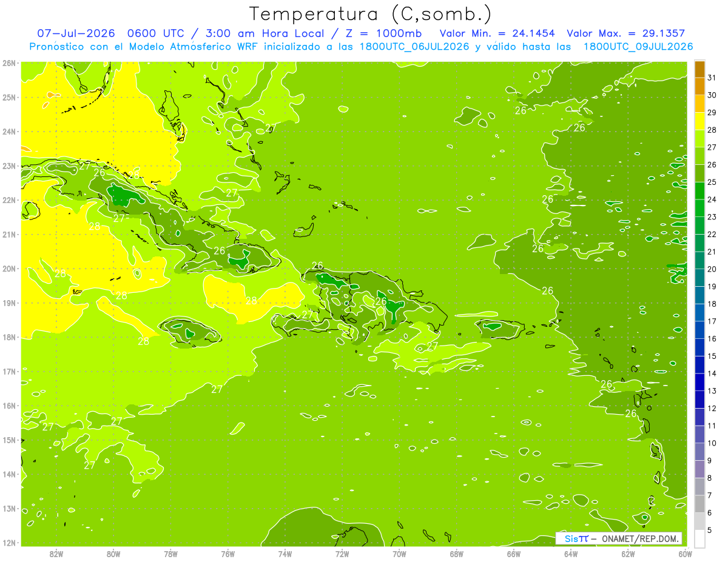Click the "18N" latitude axis label
The width and height of the screenshot is (728, 562).
pyautogui.click(x=9, y=337)
